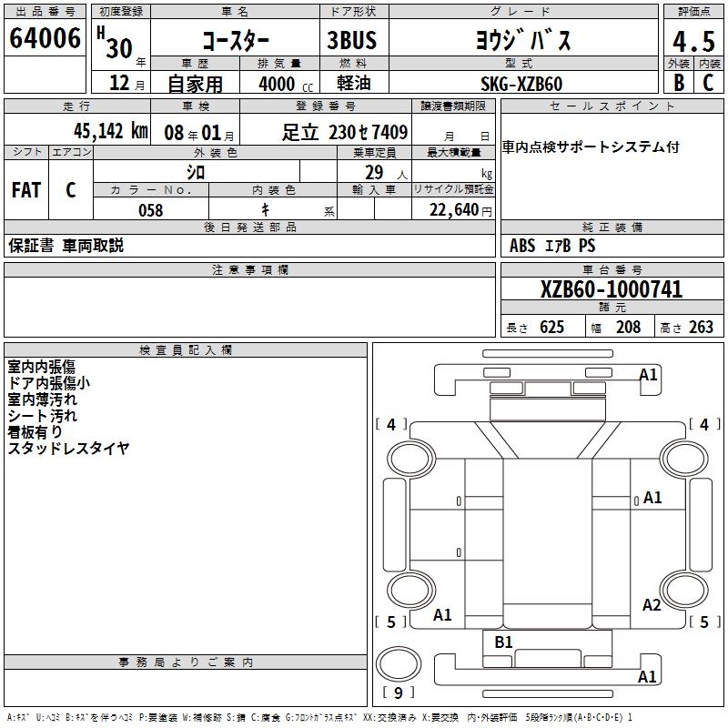Click the ABS エアB PS equipment line
Viewport: 728px width, 728px height.
[552, 246]
